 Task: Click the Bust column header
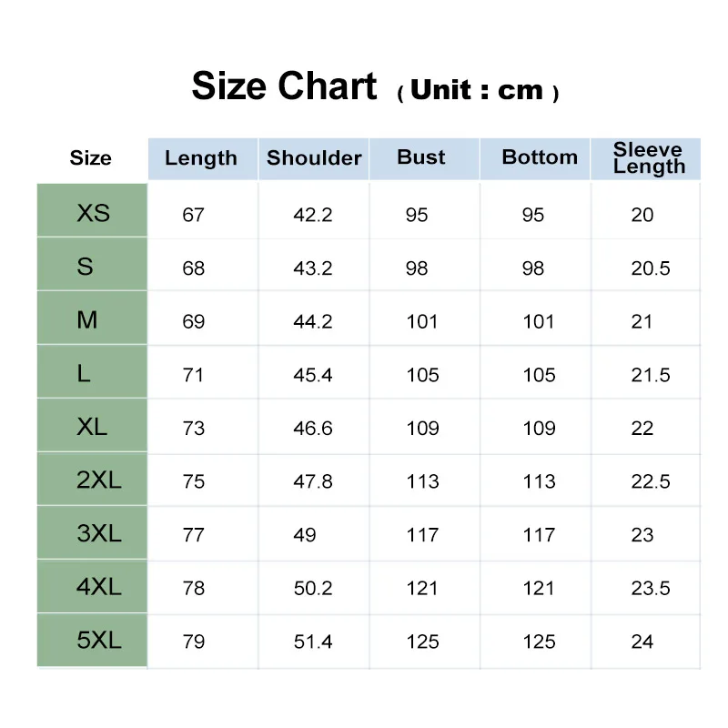(421, 157)
